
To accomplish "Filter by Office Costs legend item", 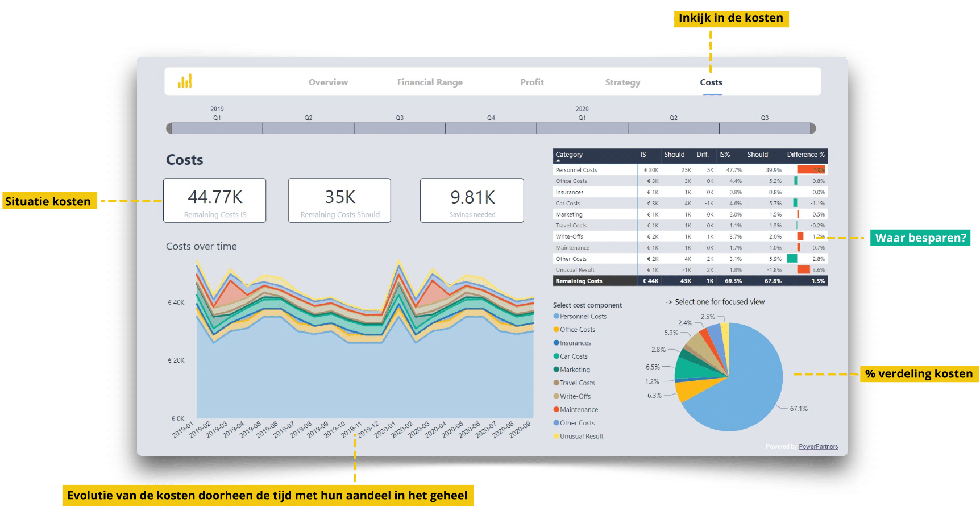I will [x=574, y=330].
